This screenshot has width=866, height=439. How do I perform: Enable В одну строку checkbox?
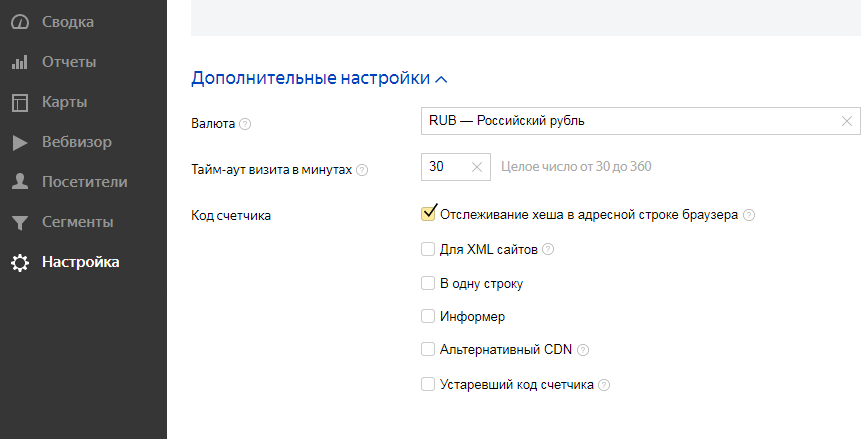pyautogui.click(x=428, y=283)
